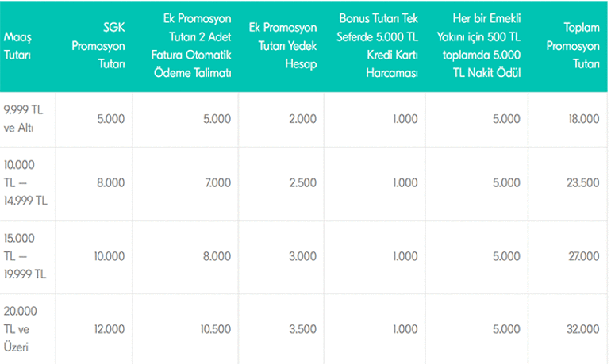Select the 10.000 TL – 14.999 TL row label
The height and width of the screenshot is (364, 611).
[25, 182]
